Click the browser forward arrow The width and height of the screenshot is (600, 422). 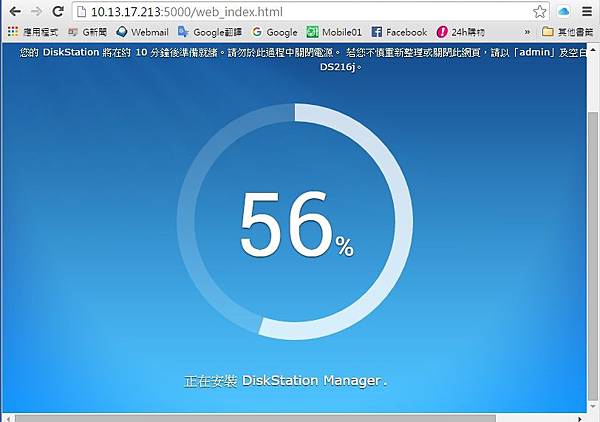[36, 11]
